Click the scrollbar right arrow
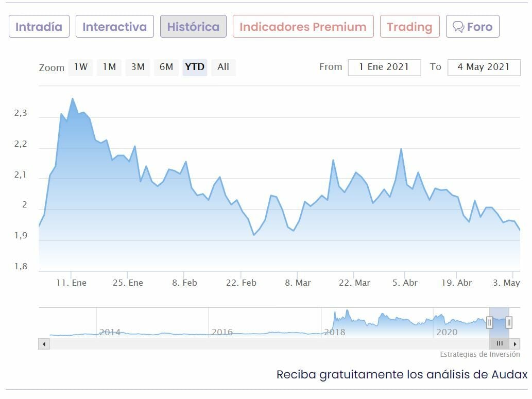Viewport: 532px width, 399px height. [x=515, y=343]
